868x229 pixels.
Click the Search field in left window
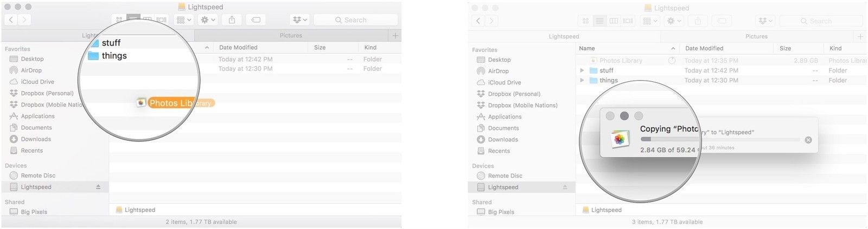[355, 20]
